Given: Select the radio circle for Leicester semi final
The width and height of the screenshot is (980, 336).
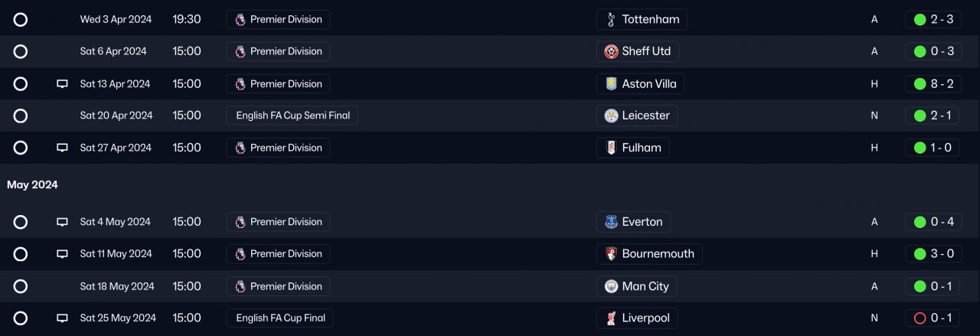Looking at the screenshot, I should (x=21, y=116).
